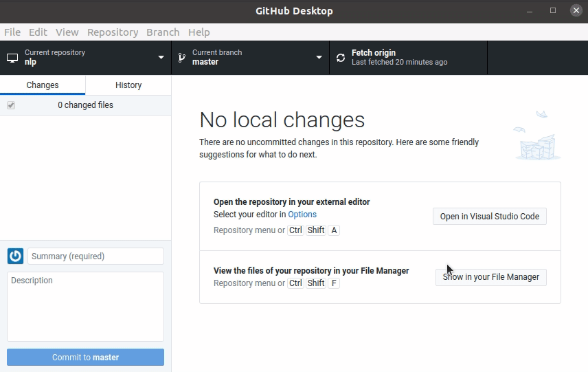The height and width of the screenshot is (372, 588).
Task: Switch to the History tab
Action: coord(128,85)
